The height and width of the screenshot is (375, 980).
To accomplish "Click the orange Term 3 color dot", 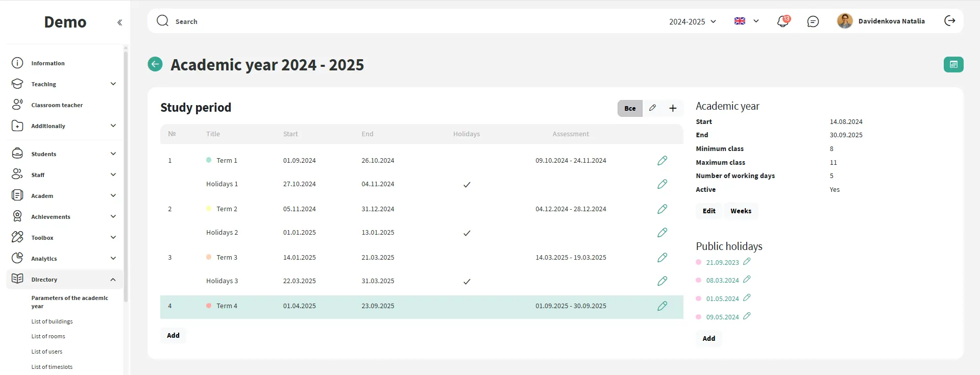I will pos(209,257).
